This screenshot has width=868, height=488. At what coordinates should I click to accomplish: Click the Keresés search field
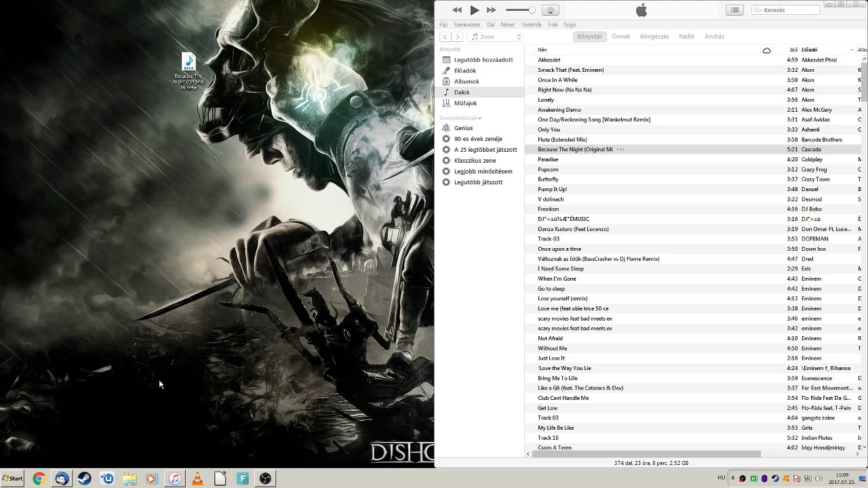(x=786, y=10)
